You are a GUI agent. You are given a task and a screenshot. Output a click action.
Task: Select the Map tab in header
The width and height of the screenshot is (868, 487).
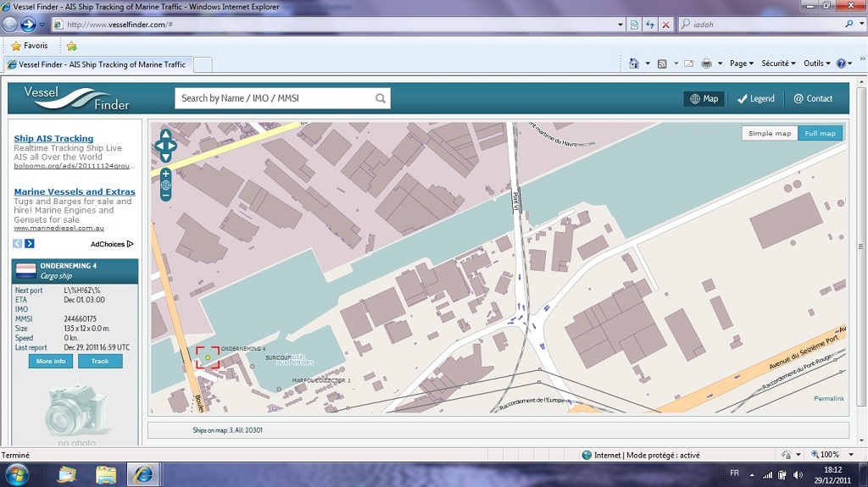point(704,98)
